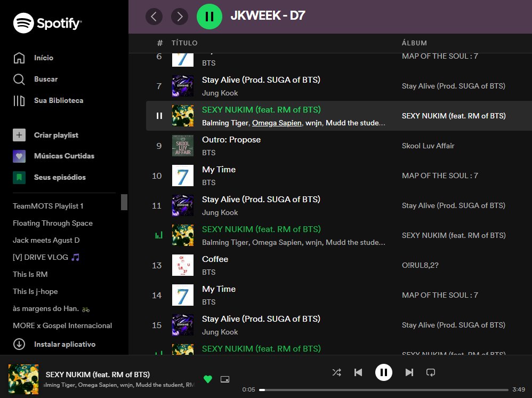Click Skool Luv Affair album link
Screen dimensions: 532x398
click(428, 146)
